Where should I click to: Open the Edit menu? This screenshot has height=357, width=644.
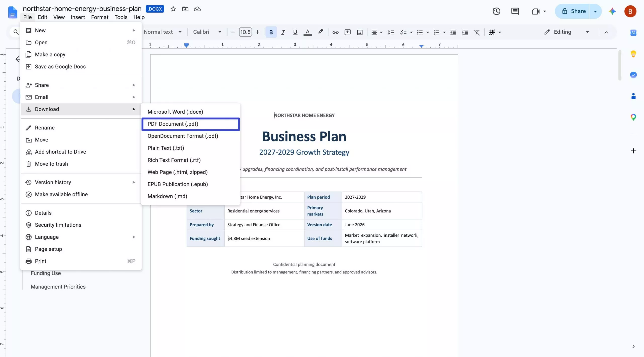(42, 17)
